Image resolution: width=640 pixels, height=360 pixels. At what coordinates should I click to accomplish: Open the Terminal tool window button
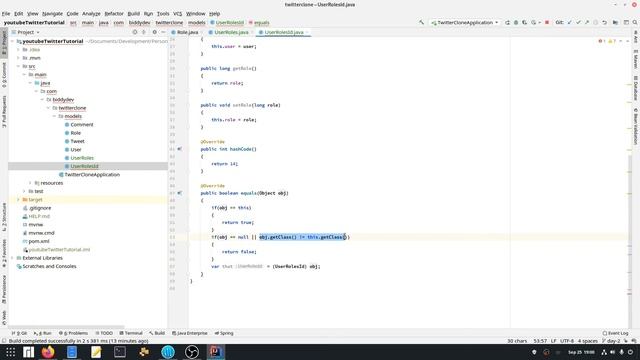point(131,333)
